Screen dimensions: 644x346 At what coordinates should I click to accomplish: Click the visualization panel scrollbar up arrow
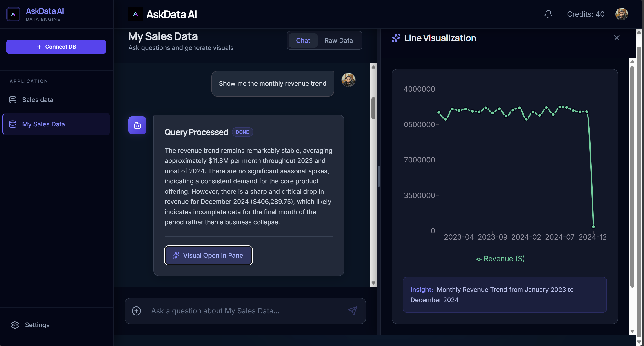click(x=632, y=62)
